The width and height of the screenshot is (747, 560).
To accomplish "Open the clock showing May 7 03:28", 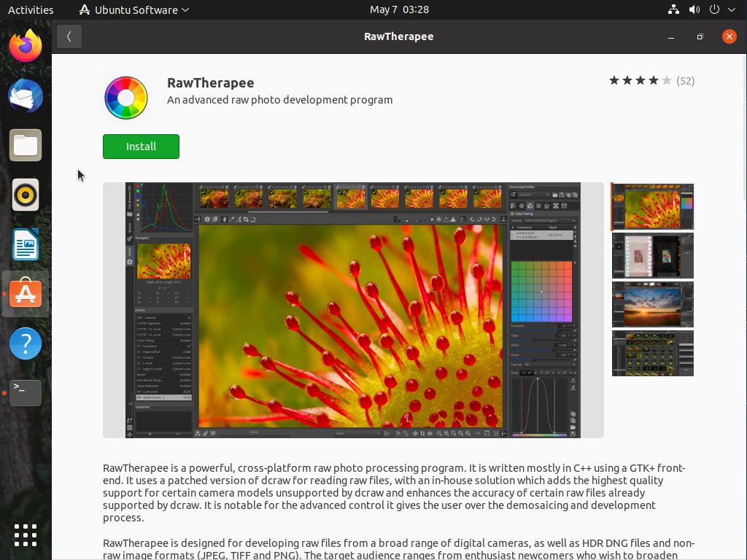I will 399,9.
